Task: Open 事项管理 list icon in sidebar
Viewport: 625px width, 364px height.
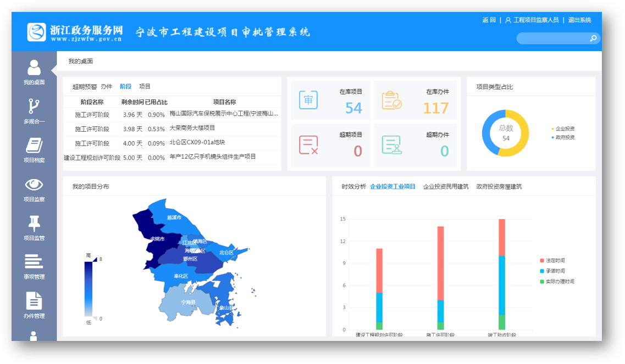Action: coord(34,262)
